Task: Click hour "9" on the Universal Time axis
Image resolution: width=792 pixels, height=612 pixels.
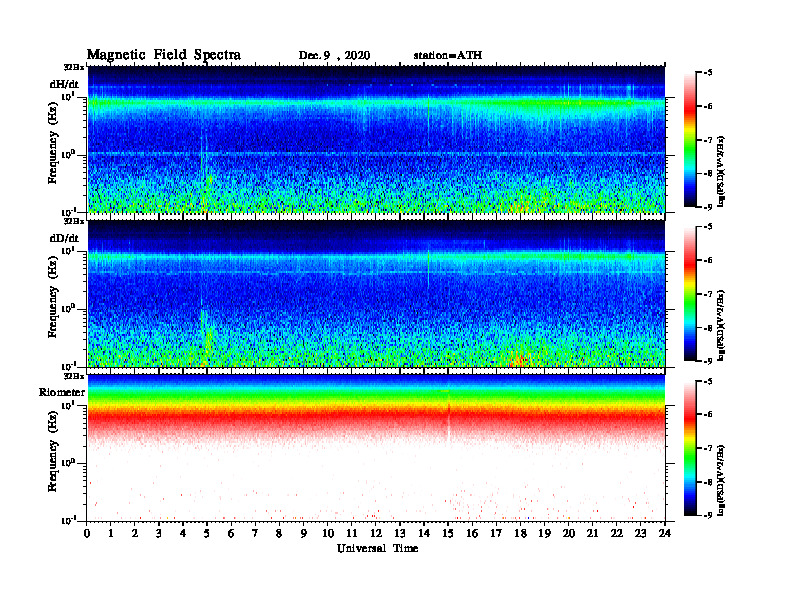Action: 304,533
